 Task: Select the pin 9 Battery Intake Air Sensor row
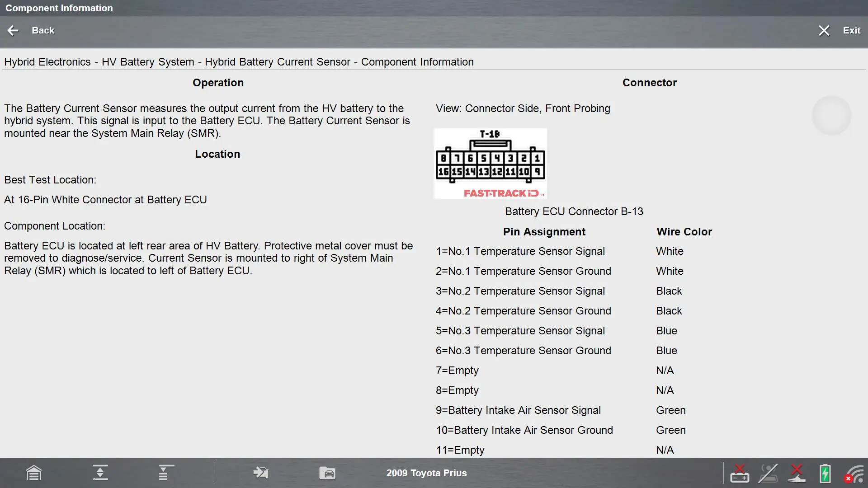pyautogui.click(x=518, y=410)
